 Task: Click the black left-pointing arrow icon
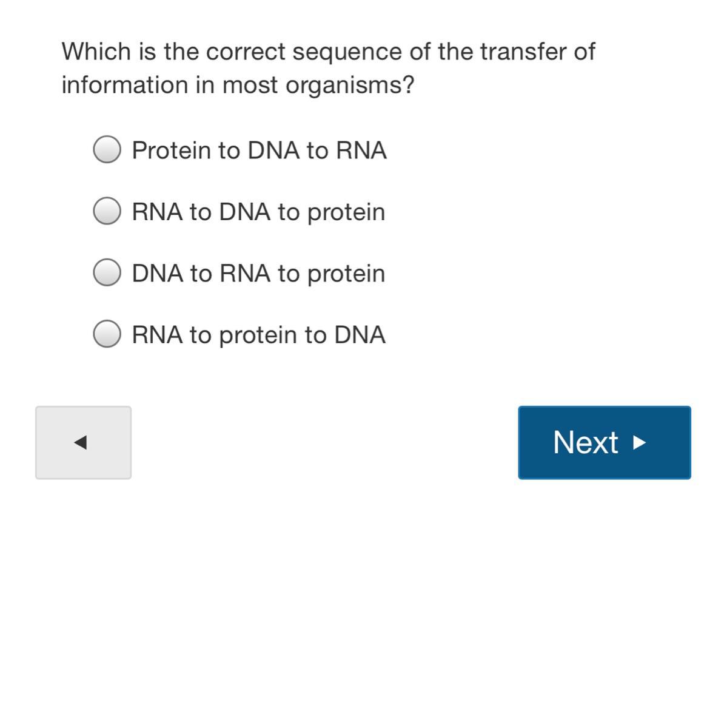[x=80, y=443]
